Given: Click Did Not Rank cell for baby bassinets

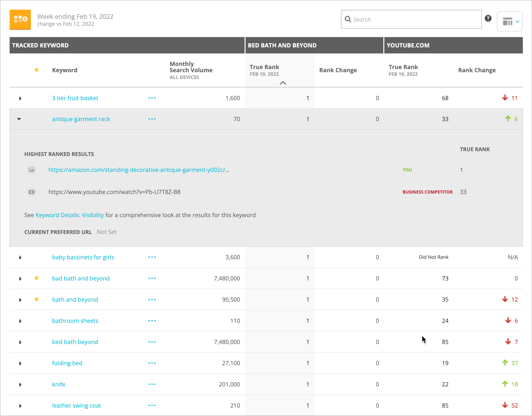Looking at the screenshot, I should pyautogui.click(x=433, y=257).
